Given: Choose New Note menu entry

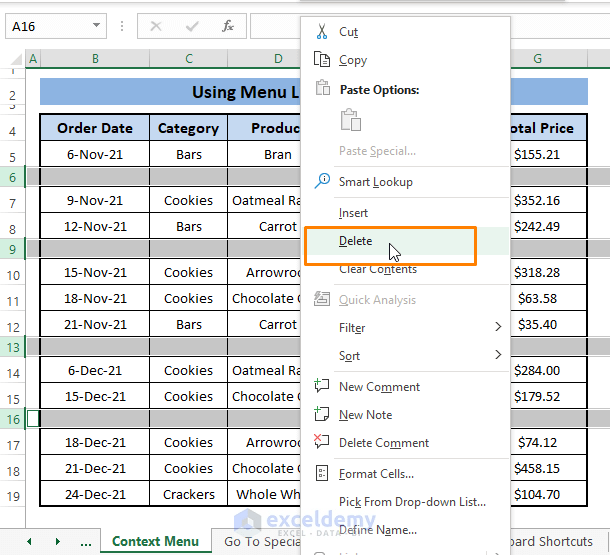Looking at the screenshot, I should pos(405,415).
